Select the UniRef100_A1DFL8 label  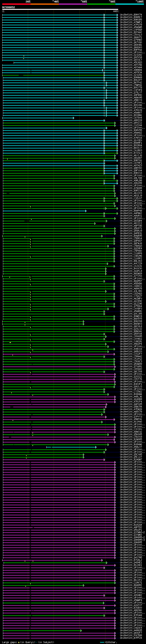click(x=131, y=271)
